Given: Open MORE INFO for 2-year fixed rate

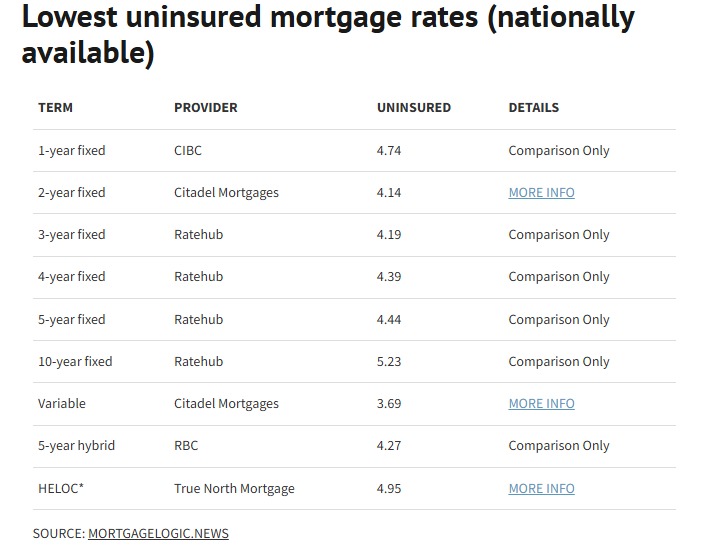Looking at the screenshot, I should (541, 192).
